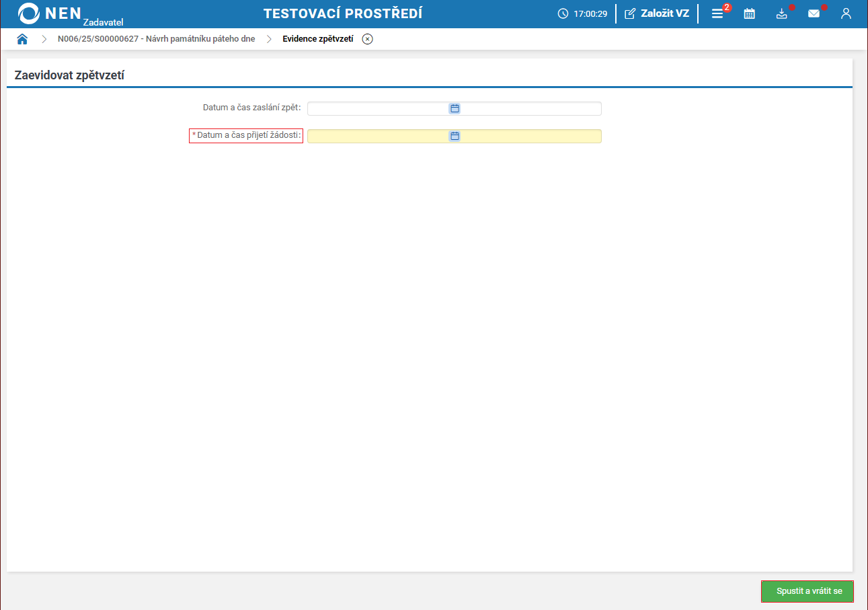
Task: Click the Zaevidovat zpětvzetí heading
Action: [69, 75]
